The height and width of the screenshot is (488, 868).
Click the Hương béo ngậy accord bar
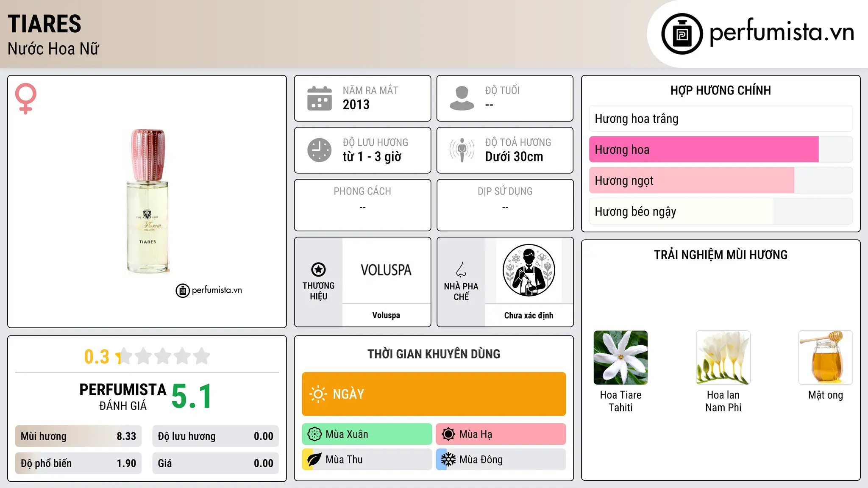pyautogui.click(x=721, y=211)
